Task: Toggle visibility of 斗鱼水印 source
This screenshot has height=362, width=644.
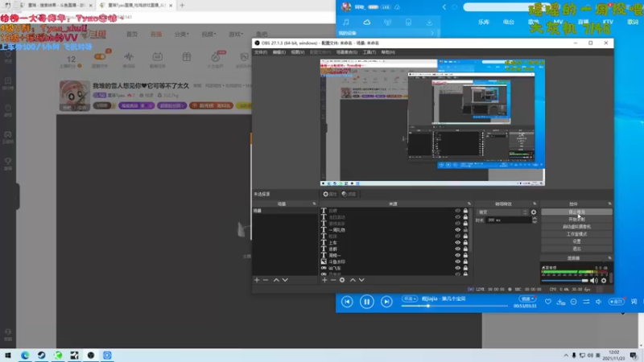Action: 457,261
